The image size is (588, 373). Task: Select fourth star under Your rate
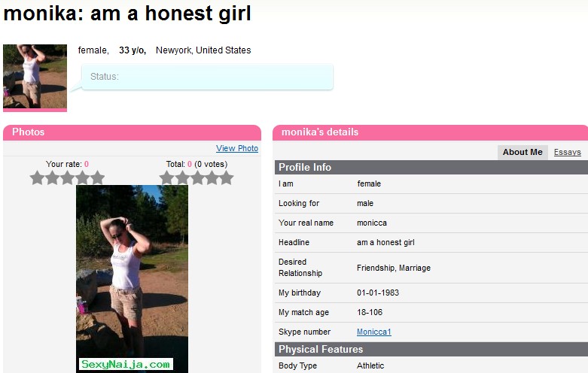click(x=82, y=178)
